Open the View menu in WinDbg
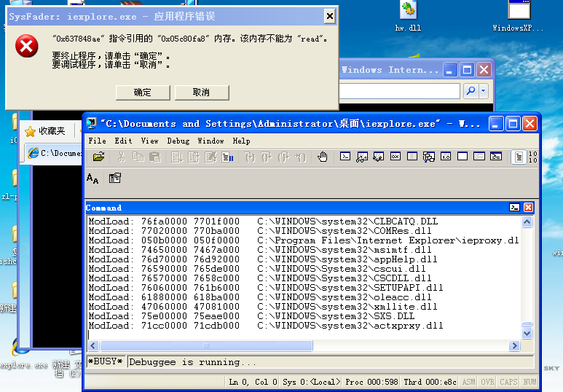The image size is (563, 392). (149, 141)
